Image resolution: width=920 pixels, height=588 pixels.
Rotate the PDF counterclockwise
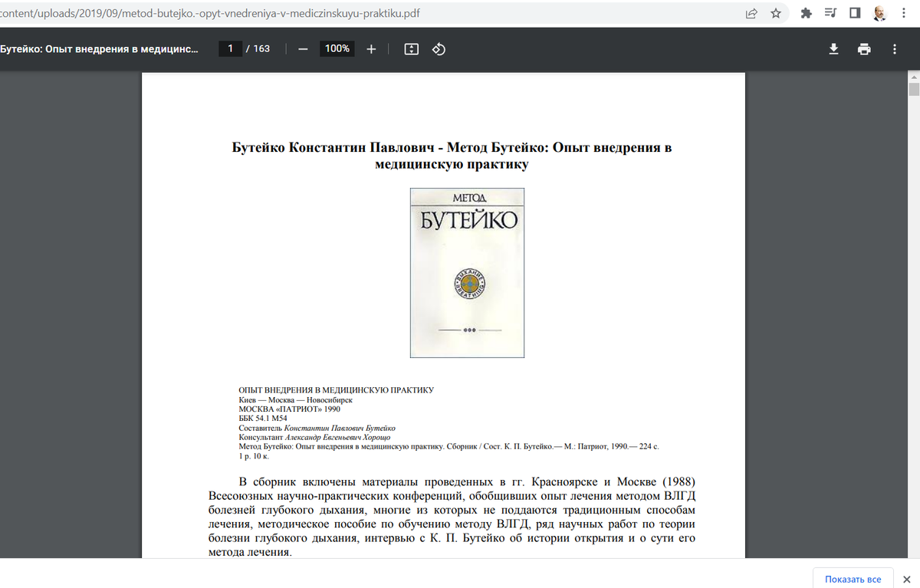point(439,49)
